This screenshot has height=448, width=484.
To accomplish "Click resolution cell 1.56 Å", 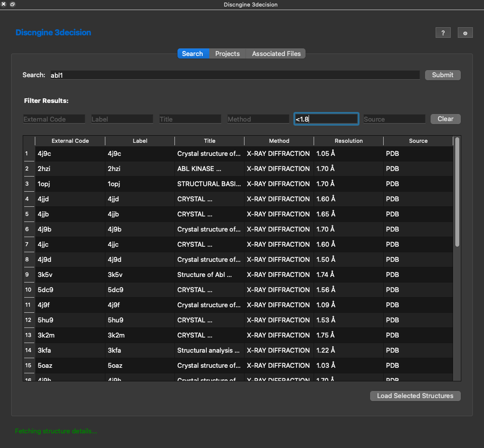I will (348, 290).
